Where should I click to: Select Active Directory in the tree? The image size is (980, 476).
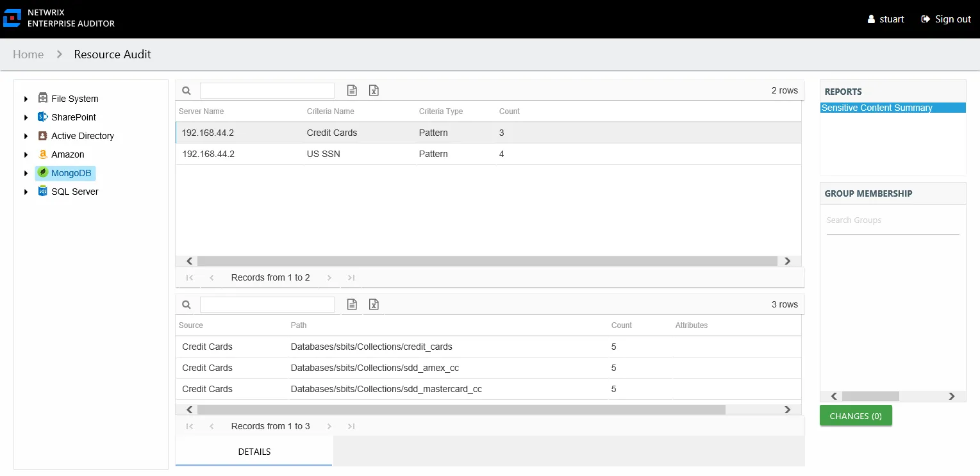[83, 136]
